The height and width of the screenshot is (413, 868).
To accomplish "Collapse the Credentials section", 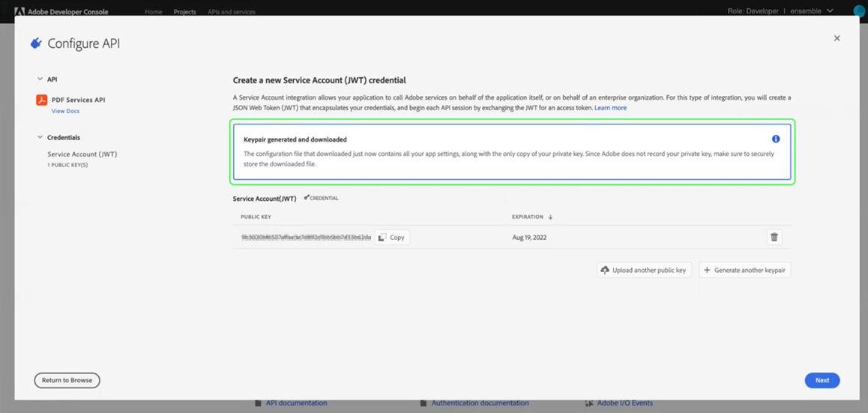I will pos(40,137).
